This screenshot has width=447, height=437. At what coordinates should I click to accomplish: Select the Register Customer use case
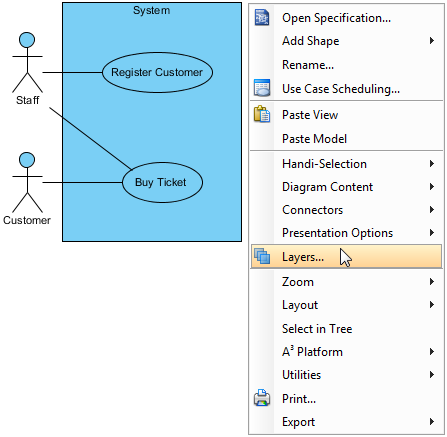[x=157, y=72]
